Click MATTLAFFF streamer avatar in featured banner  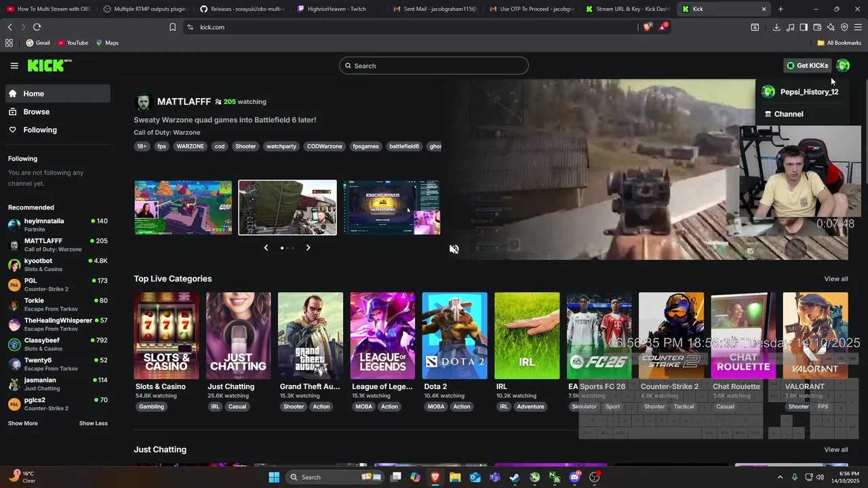143,102
